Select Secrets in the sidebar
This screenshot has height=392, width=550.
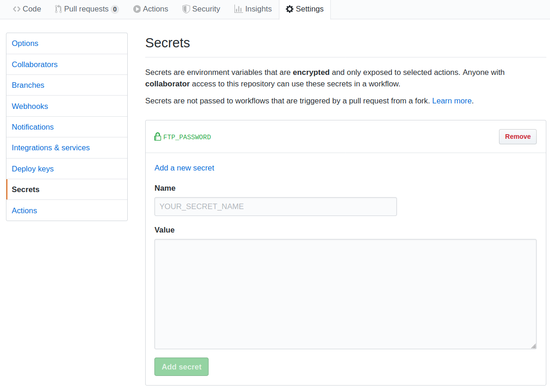click(x=67, y=189)
